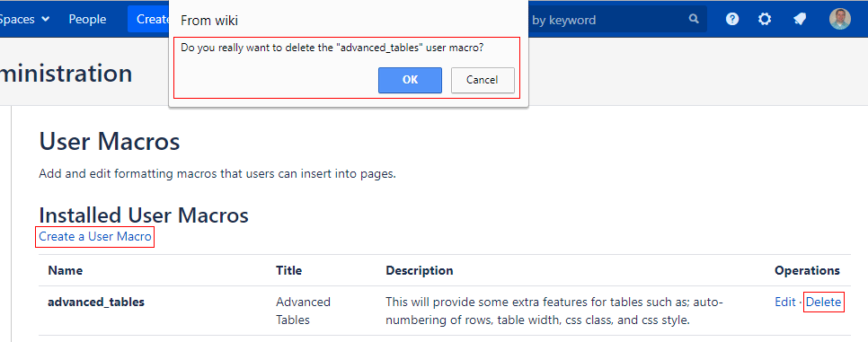
Task: Open the Create a User Macro link
Action: pos(94,237)
